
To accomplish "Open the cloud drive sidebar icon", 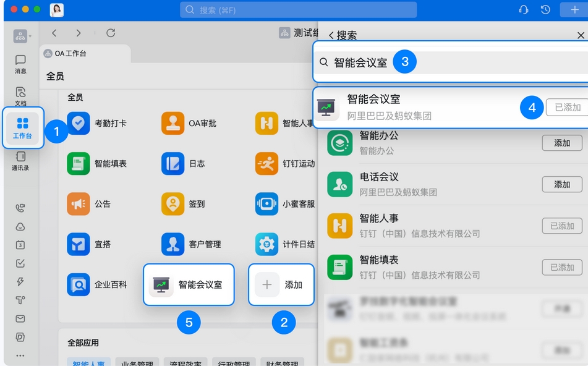I will [x=20, y=226].
